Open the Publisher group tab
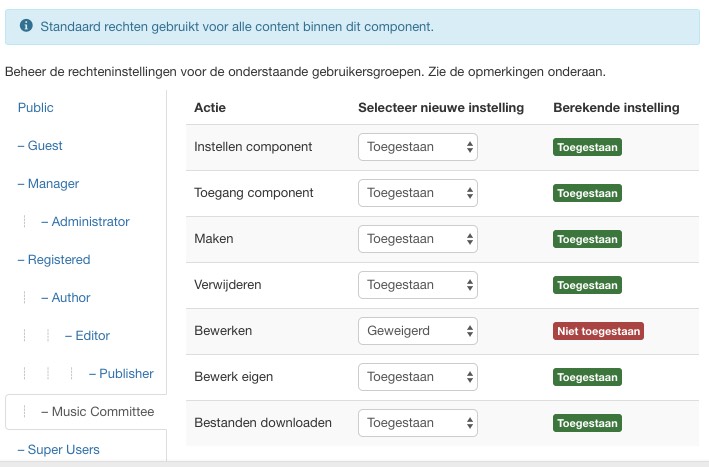The height and width of the screenshot is (467, 709). 126,374
